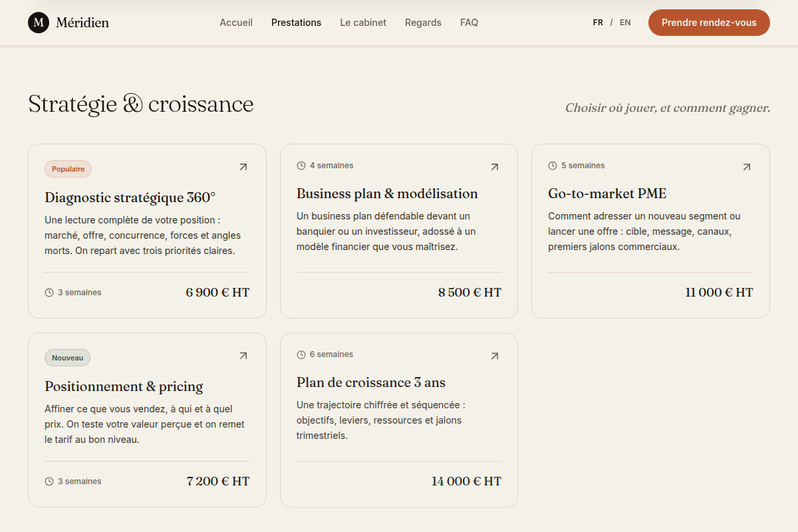Click "3 semaines" in Positionnement & pricing card
The image size is (798, 532).
point(80,481)
